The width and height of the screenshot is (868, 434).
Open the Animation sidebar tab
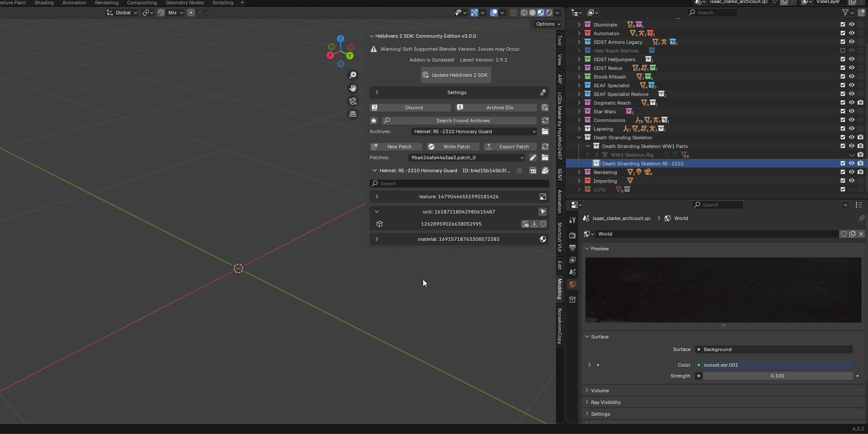coord(560,201)
